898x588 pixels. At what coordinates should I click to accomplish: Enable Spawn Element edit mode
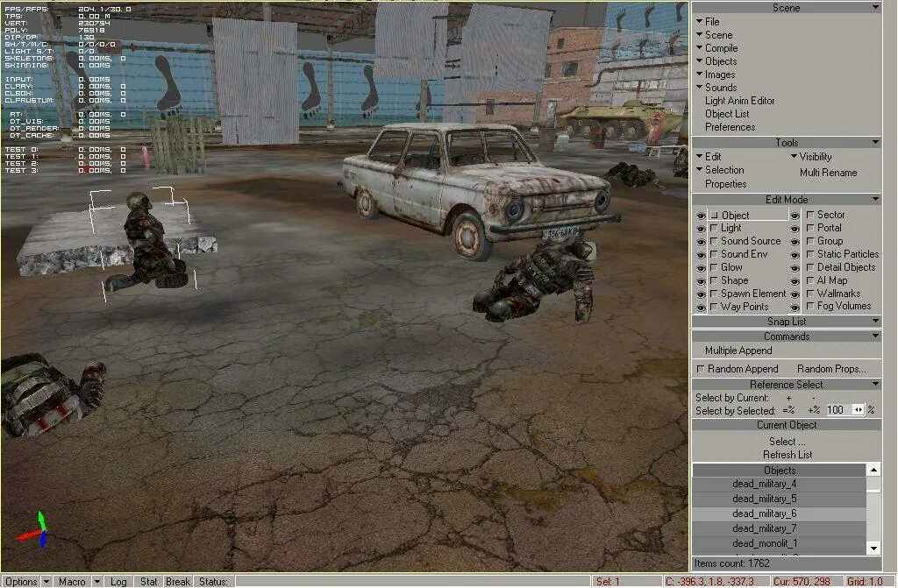point(748,294)
